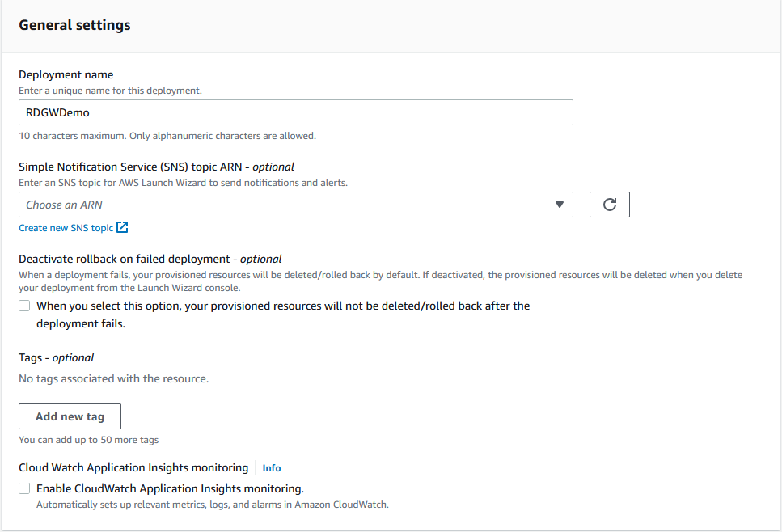Image resolution: width=782 pixels, height=532 pixels.
Task: Click the 'Enable CloudWatch Application Insights monitoring.' label text
Action: [x=170, y=488]
